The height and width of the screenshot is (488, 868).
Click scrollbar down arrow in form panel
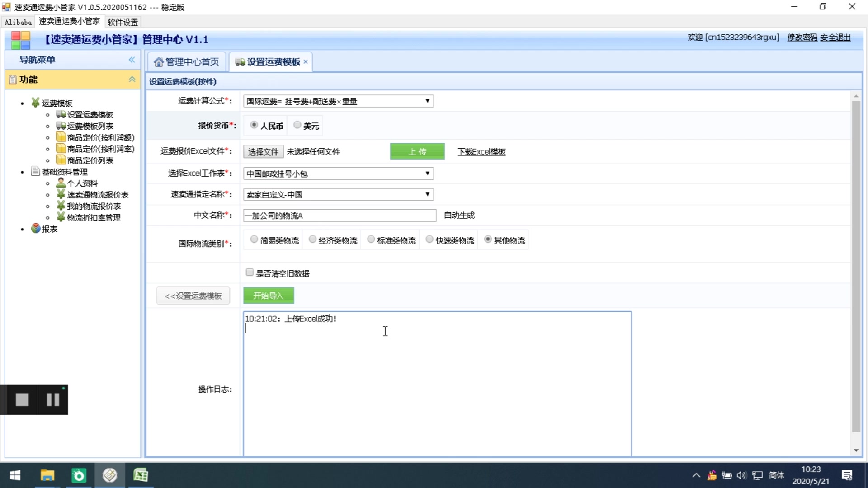pos(856,450)
